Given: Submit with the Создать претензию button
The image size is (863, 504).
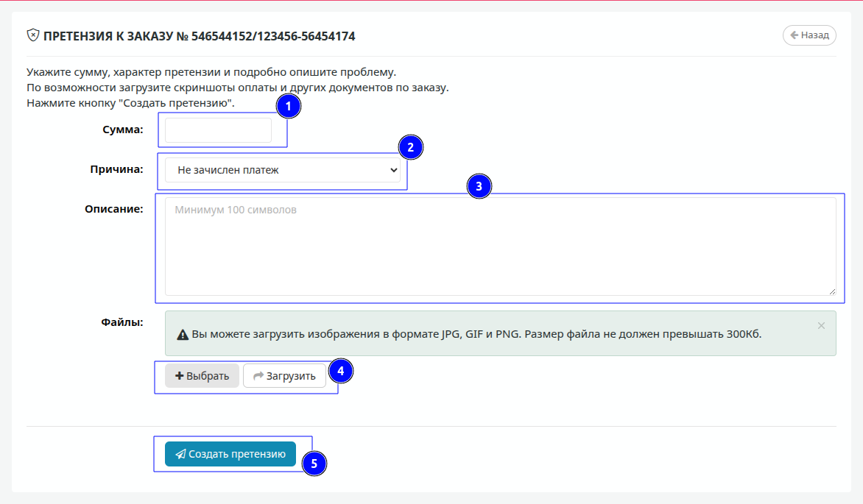Looking at the screenshot, I should click(x=230, y=454).
